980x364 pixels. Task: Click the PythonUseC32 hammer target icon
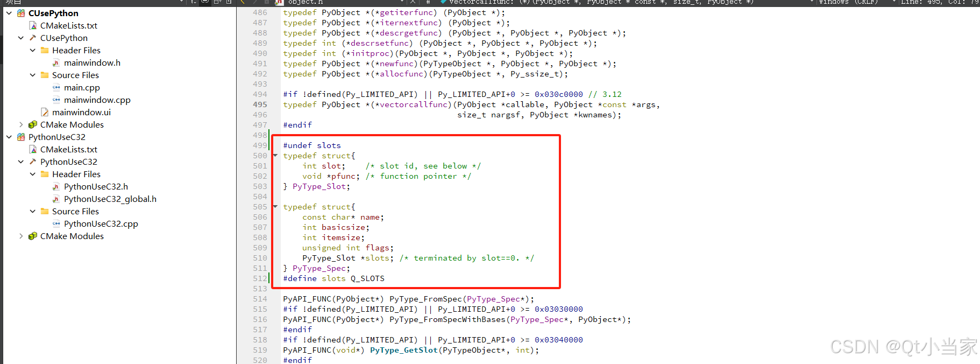(33, 162)
